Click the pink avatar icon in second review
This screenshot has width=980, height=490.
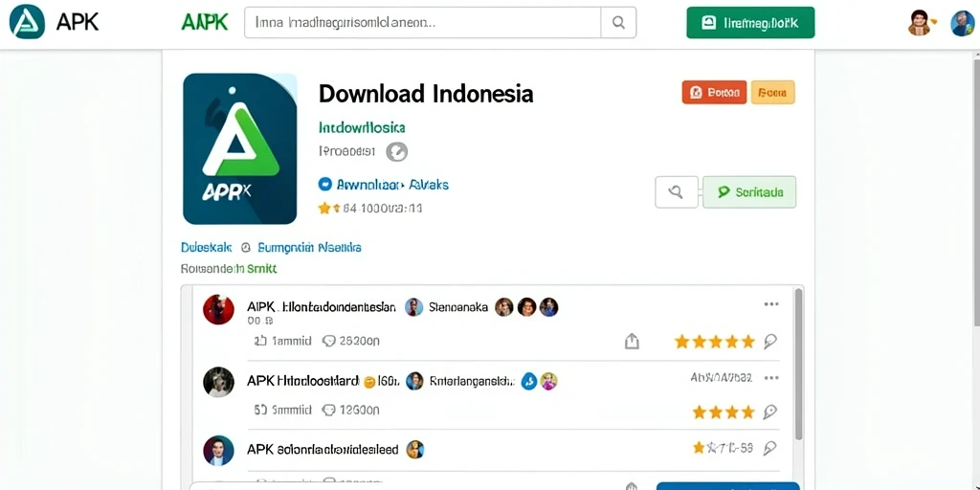(548, 381)
